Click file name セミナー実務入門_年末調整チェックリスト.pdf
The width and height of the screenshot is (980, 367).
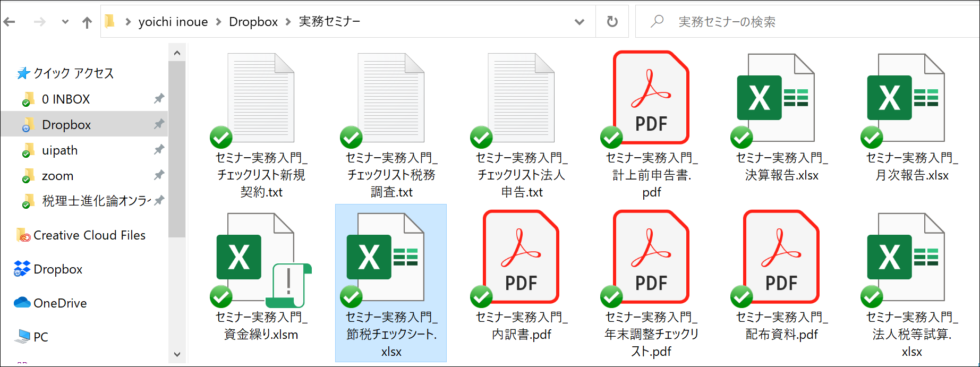(x=652, y=335)
